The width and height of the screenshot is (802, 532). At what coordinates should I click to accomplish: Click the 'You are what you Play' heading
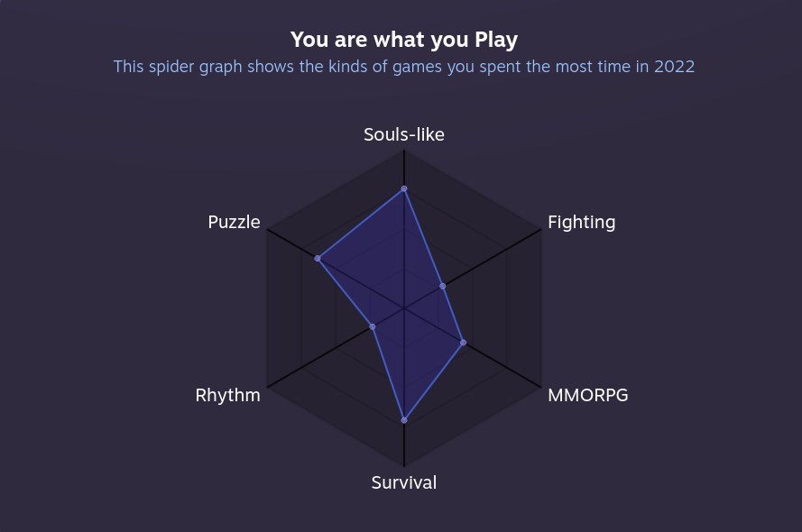[404, 41]
